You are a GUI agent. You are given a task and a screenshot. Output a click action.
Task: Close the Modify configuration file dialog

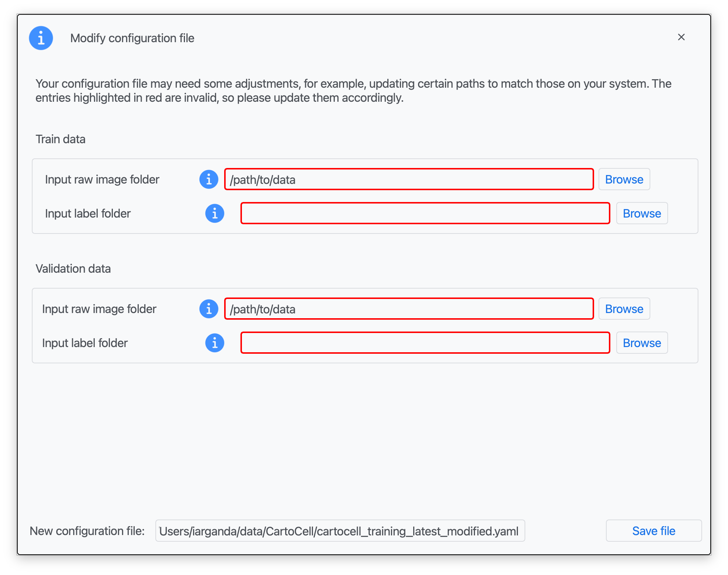(681, 37)
